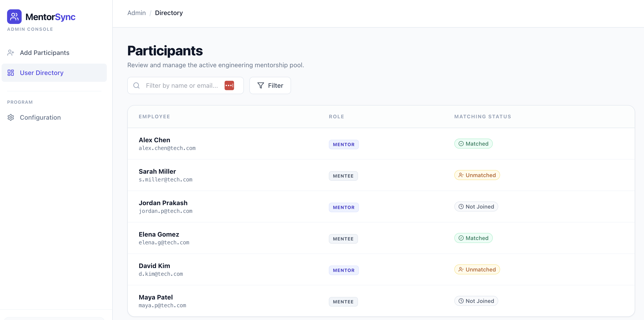Click the funnel icon inside the Filter button

[261, 85]
